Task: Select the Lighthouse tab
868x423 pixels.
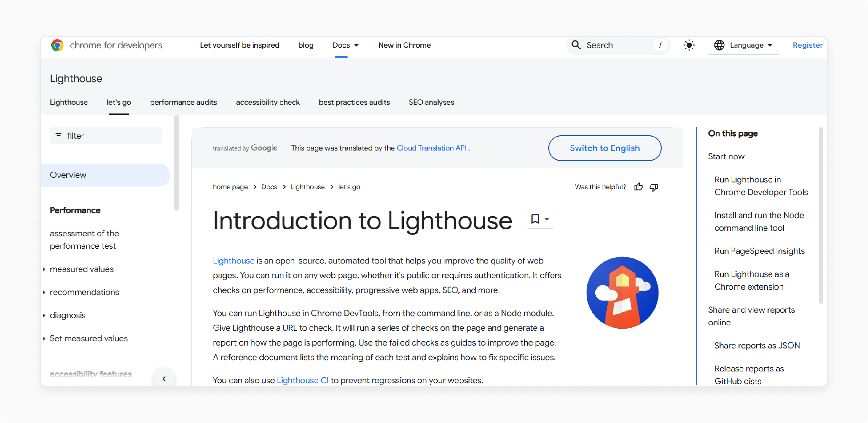Action: coord(69,102)
